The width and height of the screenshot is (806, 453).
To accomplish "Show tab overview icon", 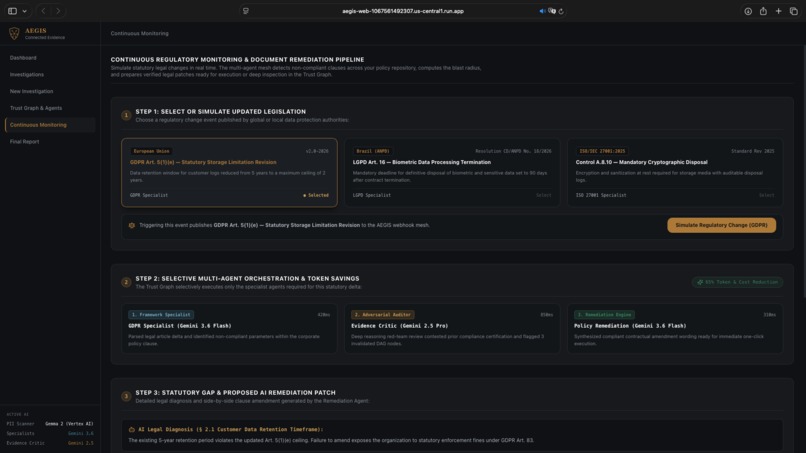I will (x=794, y=11).
